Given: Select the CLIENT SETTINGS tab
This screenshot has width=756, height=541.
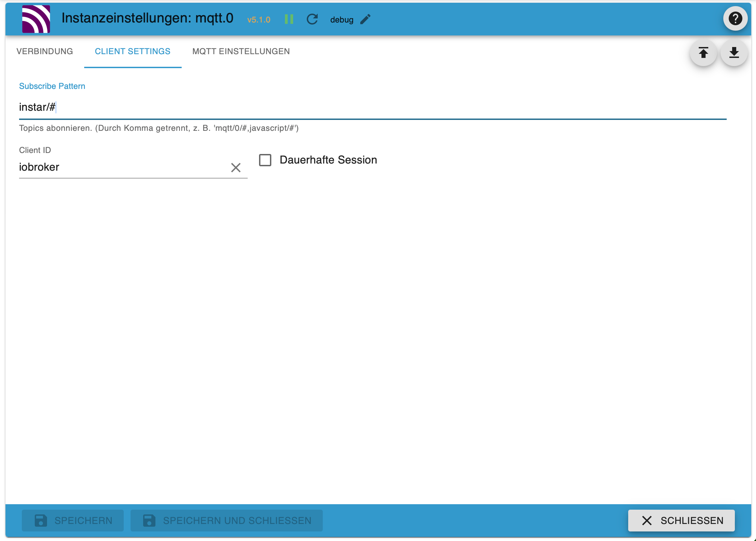Looking at the screenshot, I should [x=133, y=51].
